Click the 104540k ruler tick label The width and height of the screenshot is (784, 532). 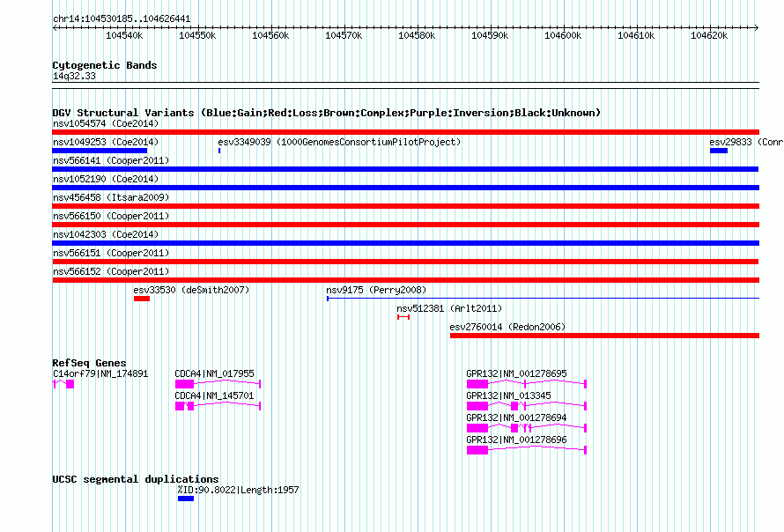tap(124, 35)
